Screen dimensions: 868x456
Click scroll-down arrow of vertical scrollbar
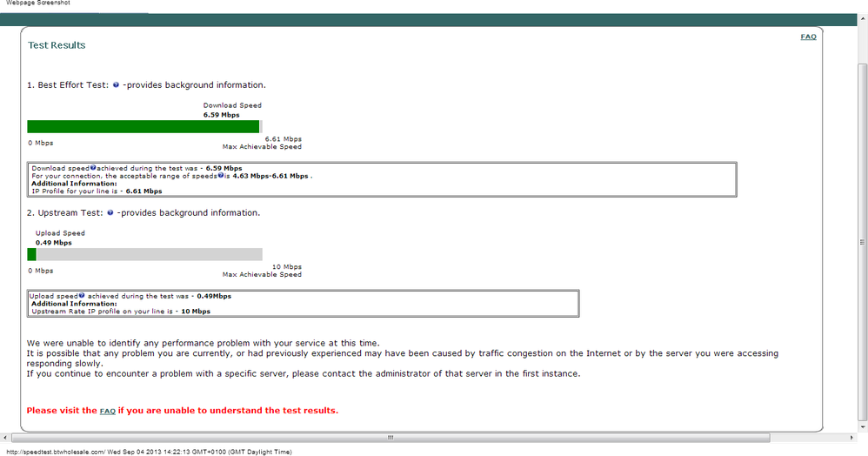tap(862, 427)
